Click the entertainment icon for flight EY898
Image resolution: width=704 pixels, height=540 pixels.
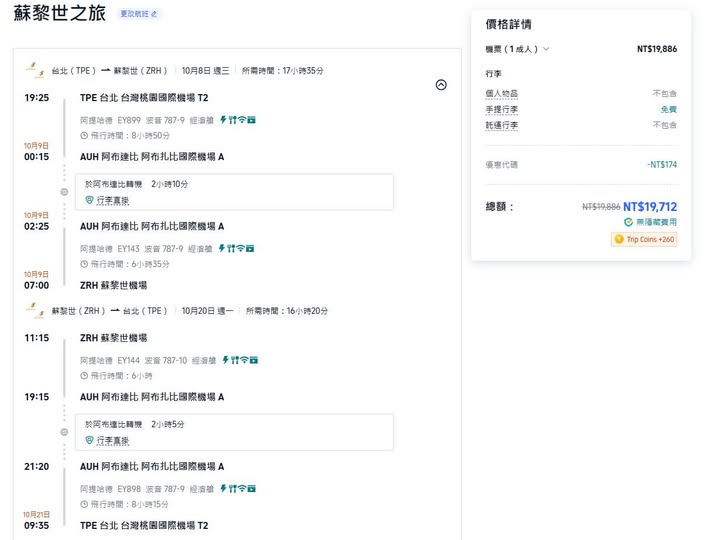tap(252, 489)
